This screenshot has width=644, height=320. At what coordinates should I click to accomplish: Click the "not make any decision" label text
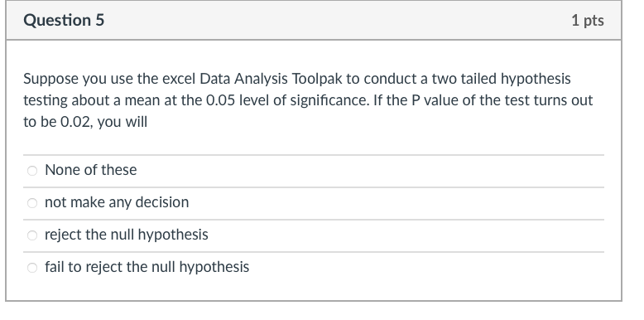[x=117, y=202]
